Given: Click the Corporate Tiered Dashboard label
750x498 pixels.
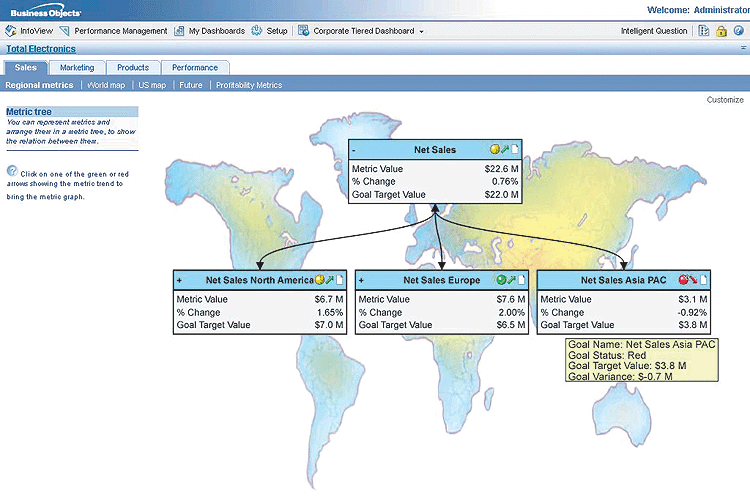Looking at the screenshot, I should coord(364,31).
